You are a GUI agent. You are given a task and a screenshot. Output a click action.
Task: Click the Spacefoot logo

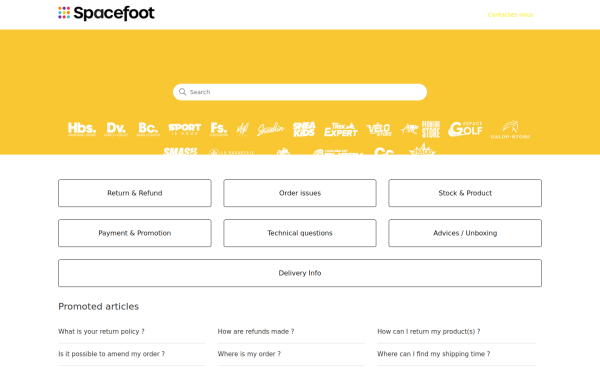106,13
